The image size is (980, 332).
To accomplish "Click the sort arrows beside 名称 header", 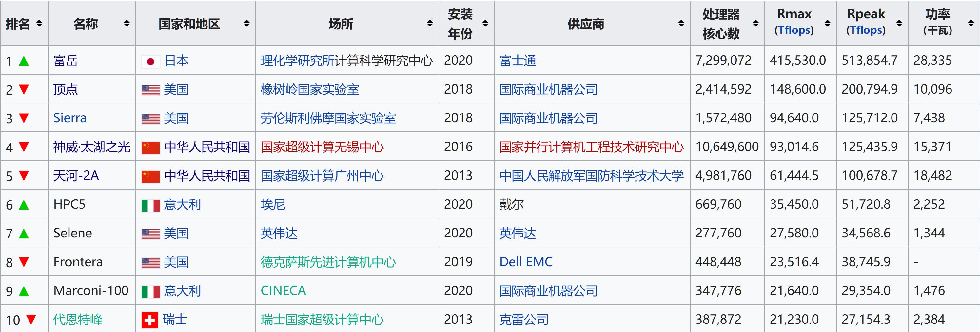I will (x=127, y=24).
